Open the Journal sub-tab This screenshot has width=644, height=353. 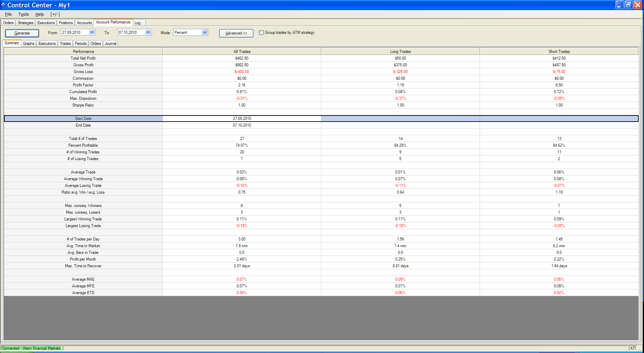[110, 44]
